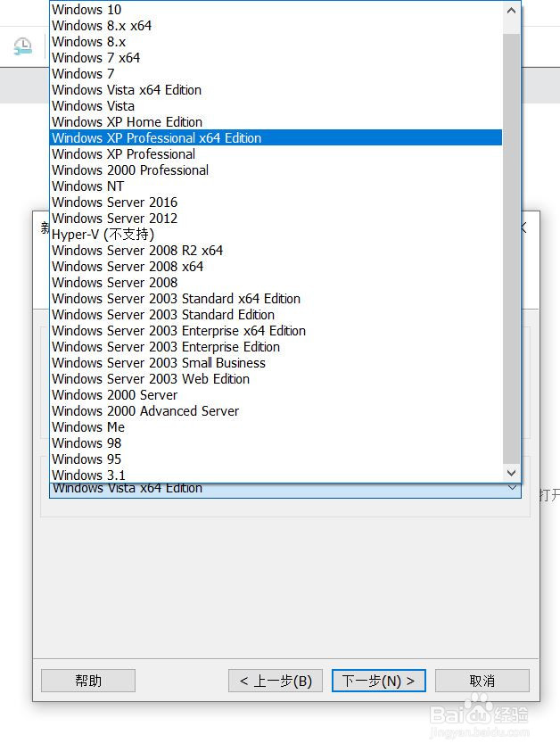The width and height of the screenshot is (560, 752).
Task: Select Windows Server 2008 R2 x64
Action: [276, 251]
